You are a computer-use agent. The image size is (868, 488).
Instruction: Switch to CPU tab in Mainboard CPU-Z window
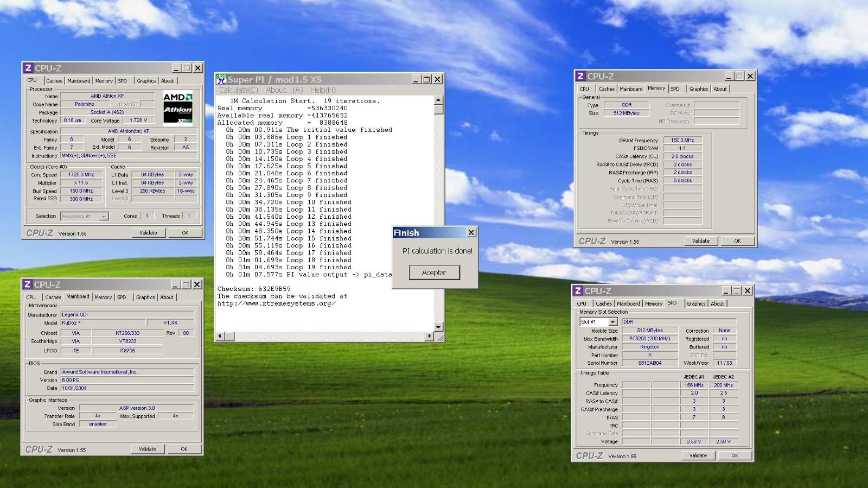(x=31, y=297)
